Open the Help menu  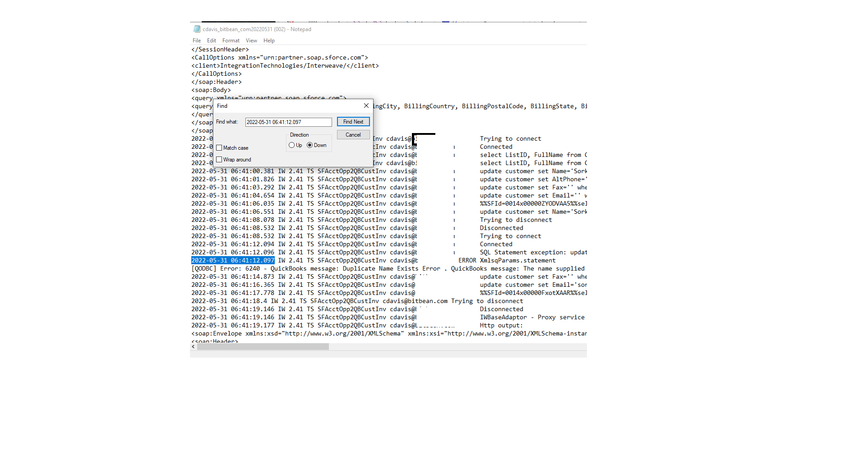[x=269, y=41]
